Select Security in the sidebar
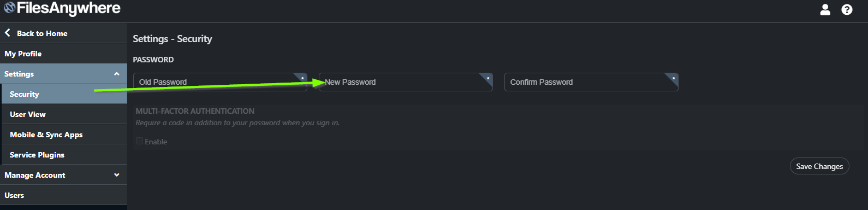868x210 pixels. 64,94
